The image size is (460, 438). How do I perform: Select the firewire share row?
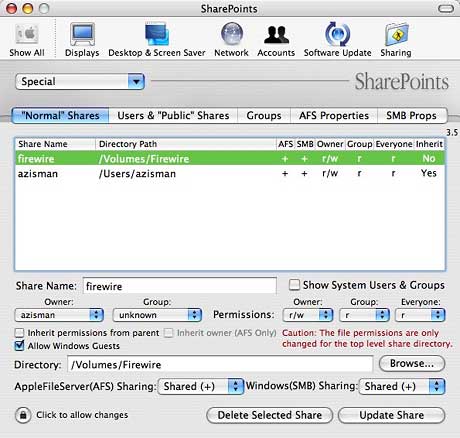coord(230,158)
